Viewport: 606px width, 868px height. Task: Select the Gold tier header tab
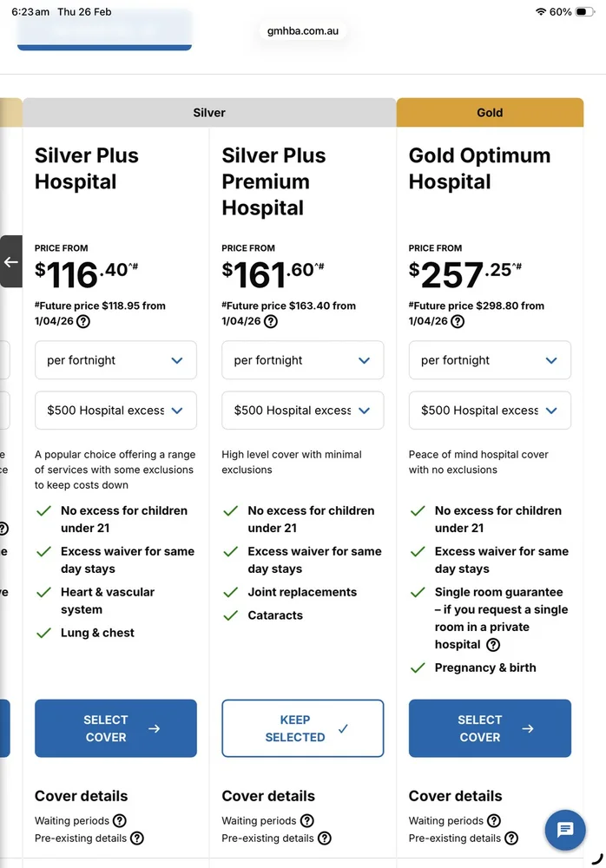tap(490, 113)
